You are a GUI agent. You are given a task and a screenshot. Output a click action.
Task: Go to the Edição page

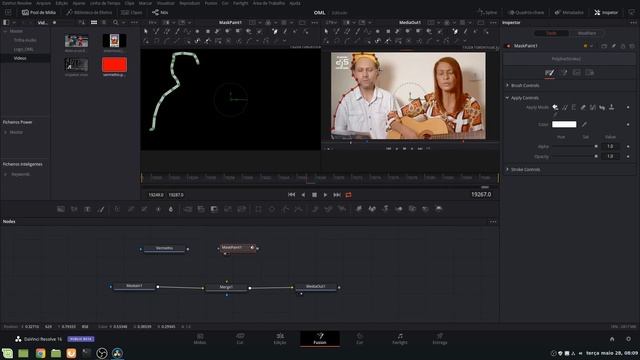pyautogui.click(x=280, y=338)
